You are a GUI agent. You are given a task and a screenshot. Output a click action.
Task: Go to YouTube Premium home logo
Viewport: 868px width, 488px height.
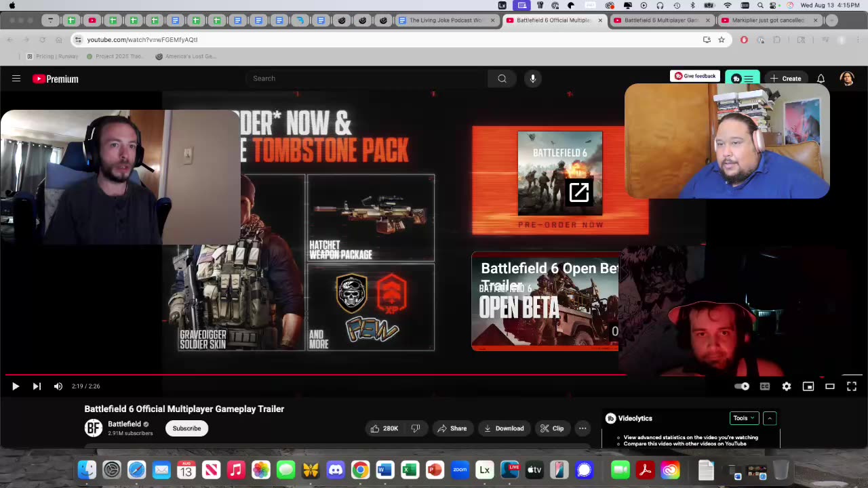(56, 79)
